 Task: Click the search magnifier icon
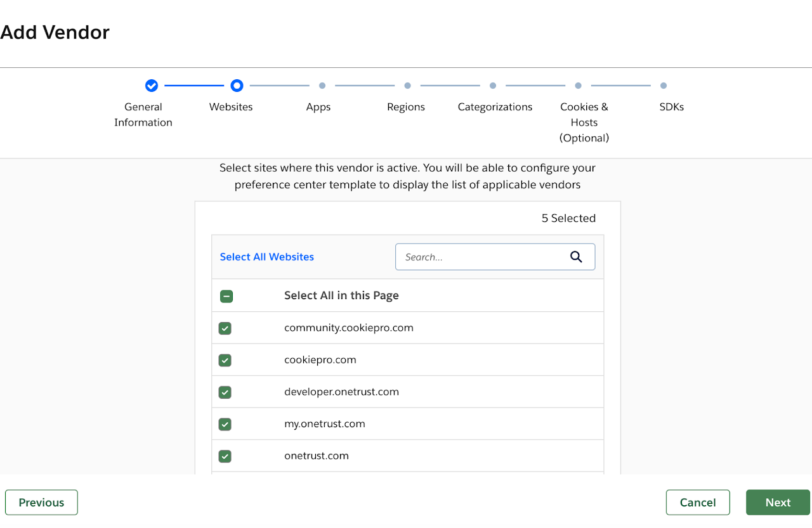576,257
